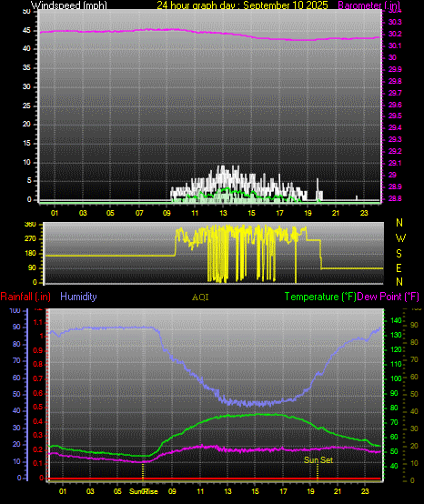This screenshot has width=424, height=504.
Task: Click the green "120" temperature scale value
Action: click(x=396, y=349)
